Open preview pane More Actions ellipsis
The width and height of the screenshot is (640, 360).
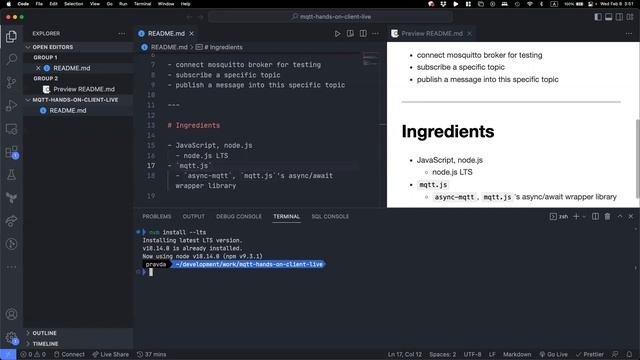(x=629, y=33)
